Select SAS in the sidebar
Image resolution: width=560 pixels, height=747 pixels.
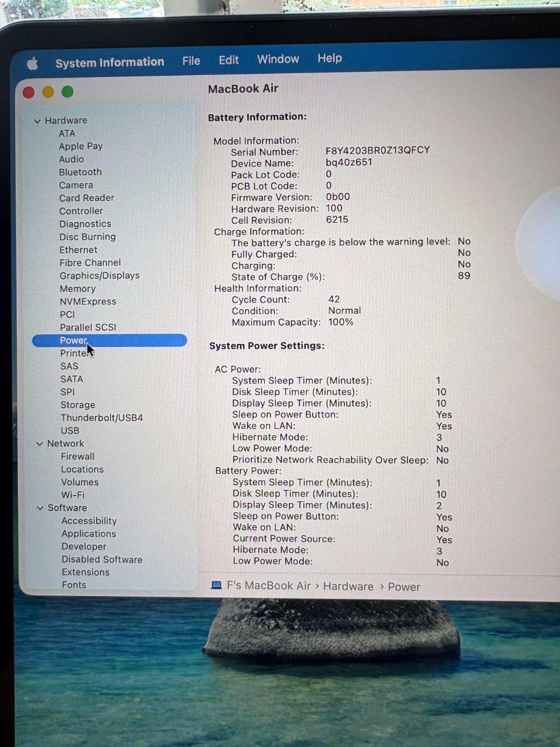(x=69, y=366)
